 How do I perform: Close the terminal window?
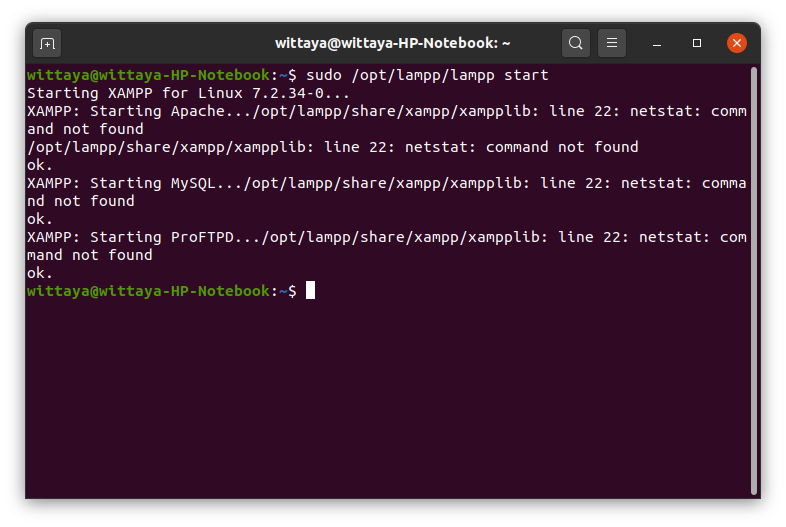(737, 43)
